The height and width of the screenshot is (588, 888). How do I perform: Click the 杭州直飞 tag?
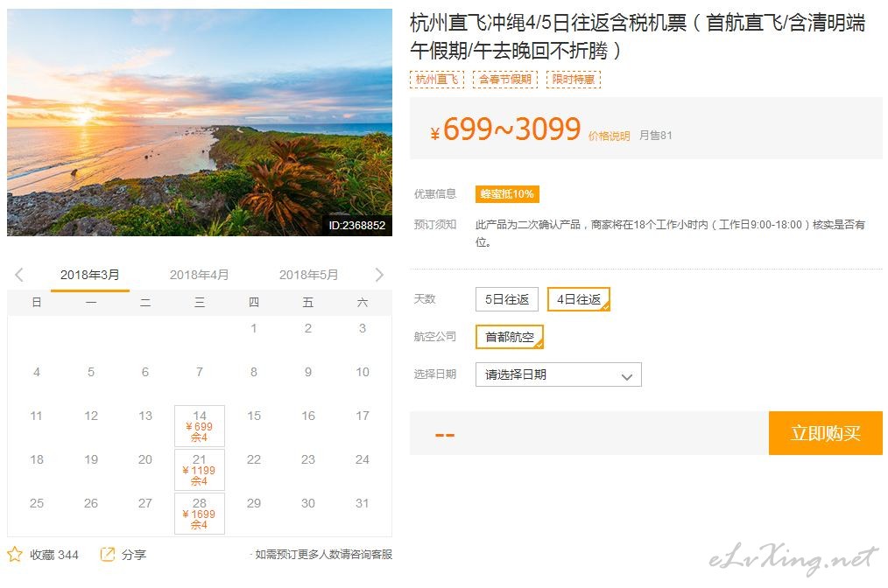[x=437, y=80]
